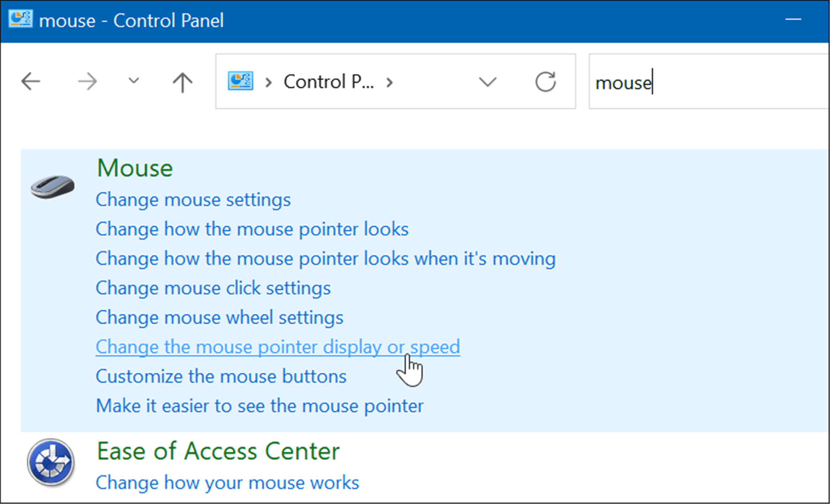Open Change mouse wheel settings
This screenshot has width=830, height=504.
[219, 317]
